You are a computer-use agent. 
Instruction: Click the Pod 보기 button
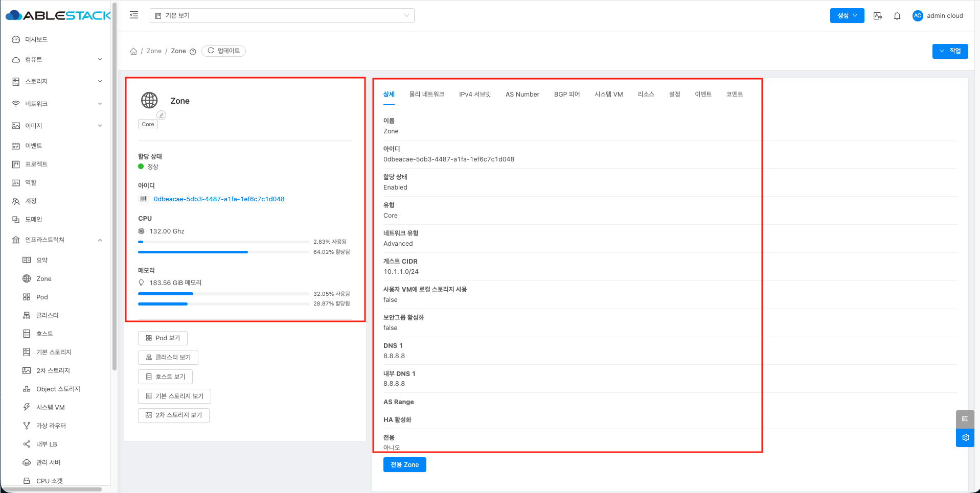pyautogui.click(x=163, y=338)
